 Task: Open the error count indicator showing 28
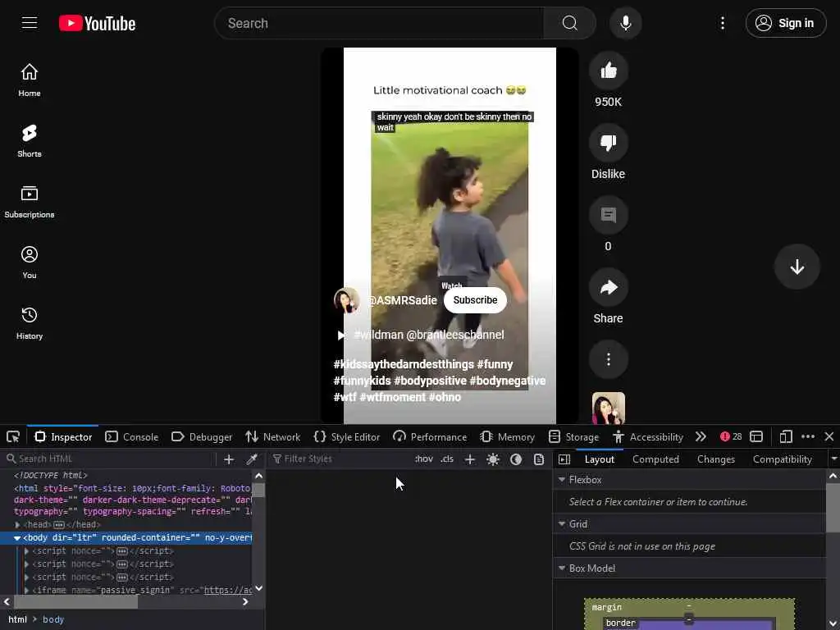click(731, 436)
